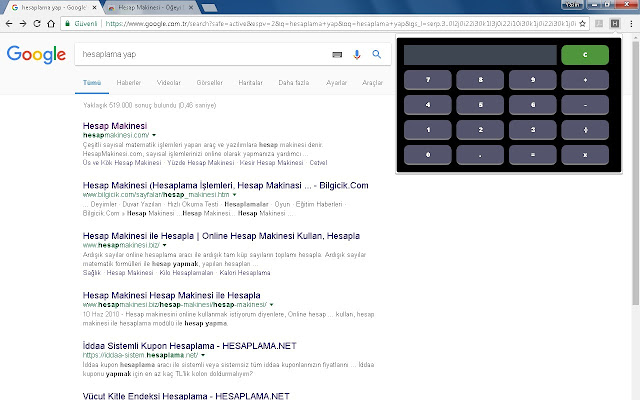Tap calculator digit 2
This screenshot has height=400, width=640.
(x=480, y=130)
